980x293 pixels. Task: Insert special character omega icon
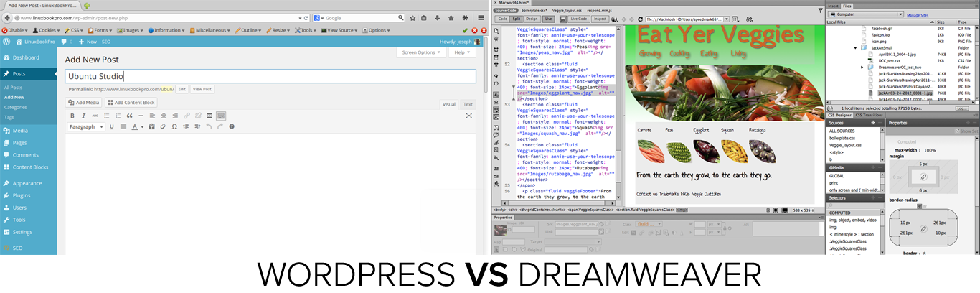[x=174, y=126]
